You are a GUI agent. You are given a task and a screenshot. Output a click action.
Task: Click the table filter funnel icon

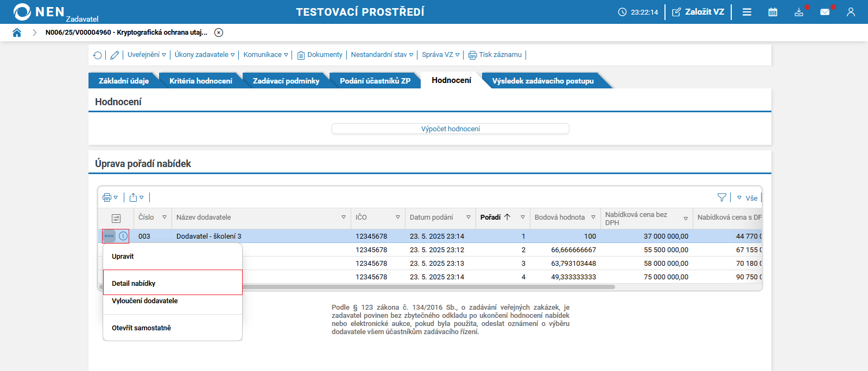722,197
